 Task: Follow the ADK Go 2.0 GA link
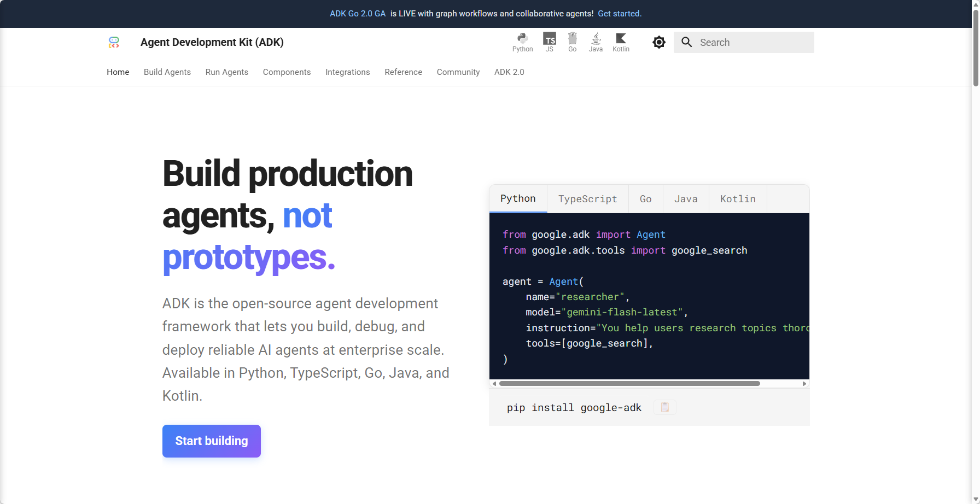pos(358,14)
